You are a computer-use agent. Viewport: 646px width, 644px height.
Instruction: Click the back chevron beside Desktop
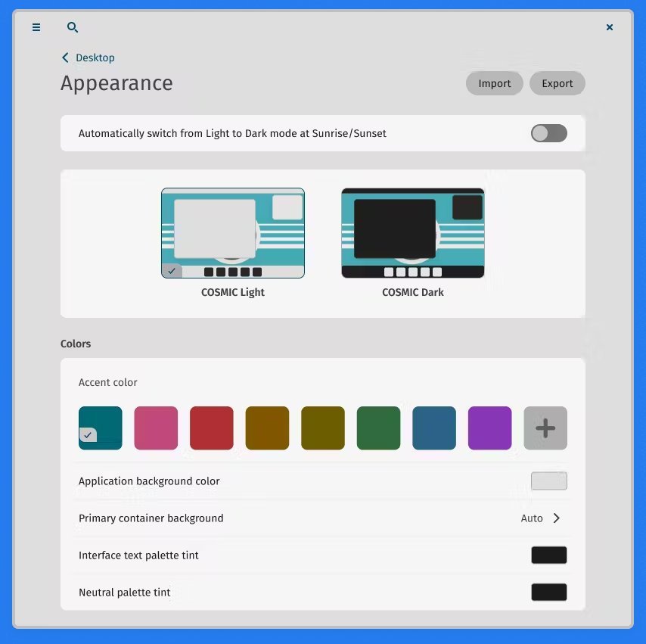point(65,58)
